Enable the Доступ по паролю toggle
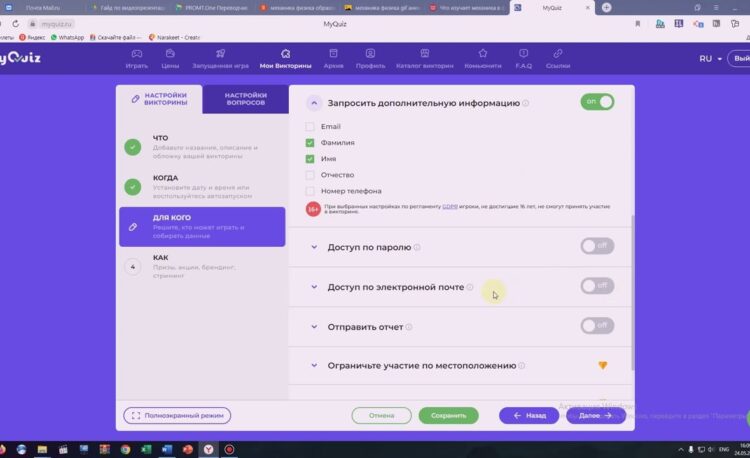Screen dimensions: 750x458 (x=597, y=246)
